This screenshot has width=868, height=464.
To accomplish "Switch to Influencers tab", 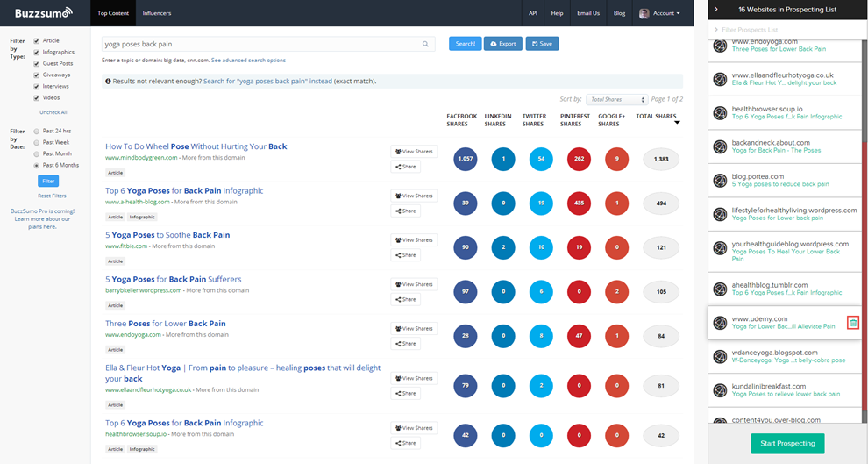I will point(157,13).
